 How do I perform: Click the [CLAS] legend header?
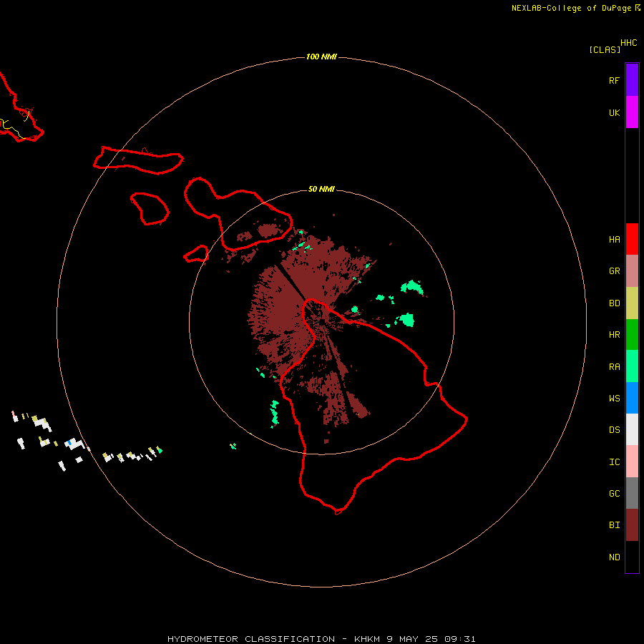605,49
